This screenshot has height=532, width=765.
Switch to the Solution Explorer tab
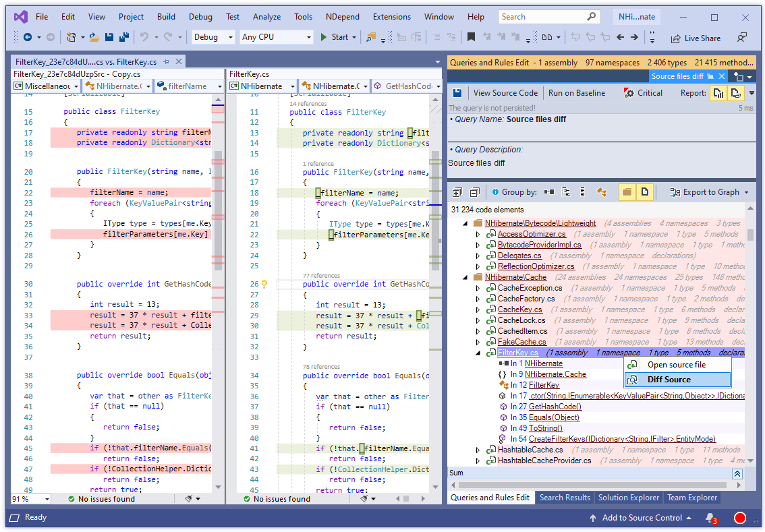click(x=629, y=498)
